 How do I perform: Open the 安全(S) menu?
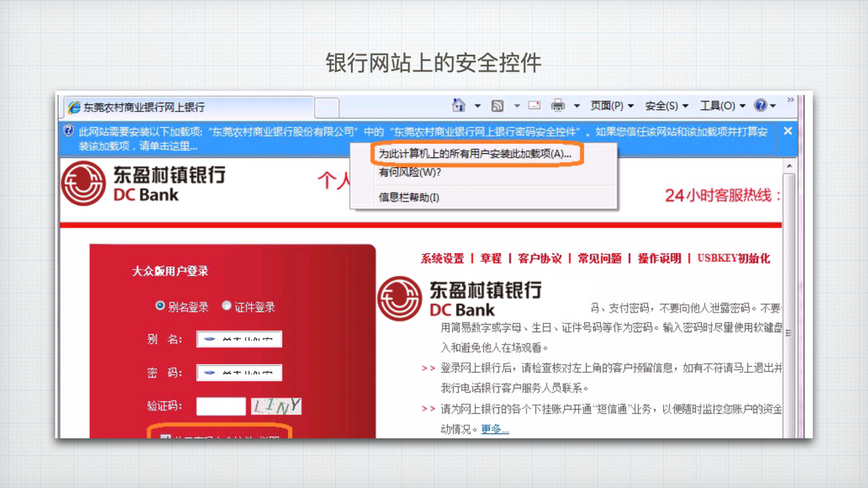tap(666, 106)
